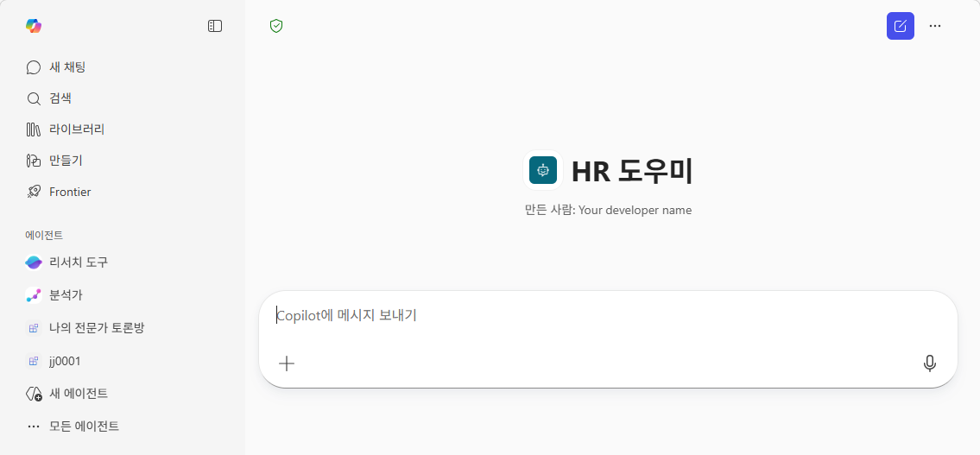Click the 분석가 agent icon

34,295
